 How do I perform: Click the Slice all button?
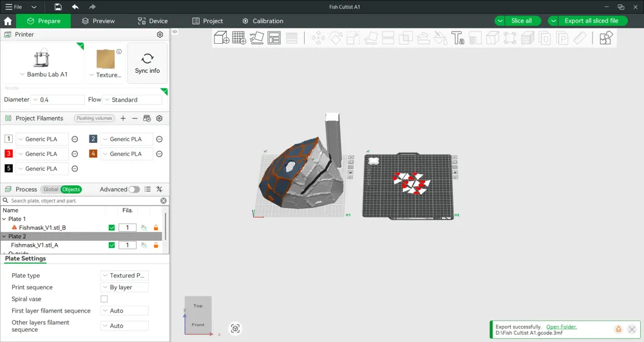click(x=521, y=21)
